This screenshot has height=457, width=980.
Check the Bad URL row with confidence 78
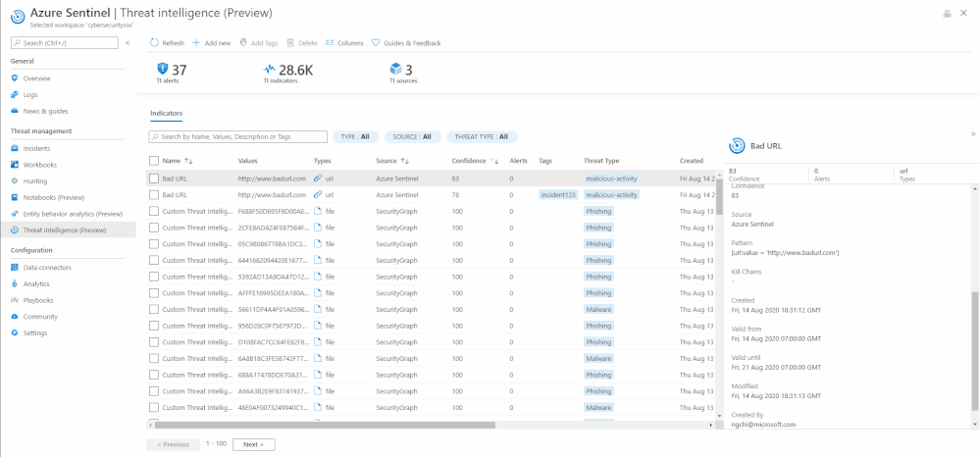pyautogui.click(x=154, y=194)
